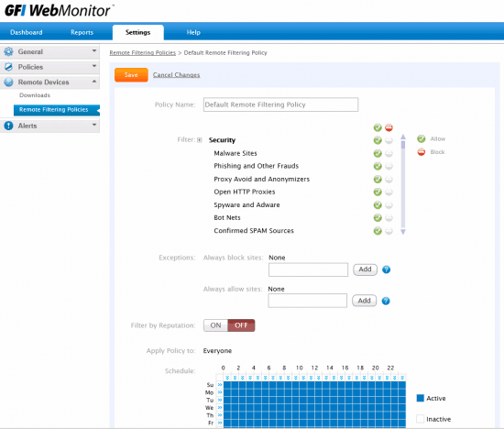Click Add for always block sites
The width and height of the screenshot is (504, 429).
tap(365, 269)
